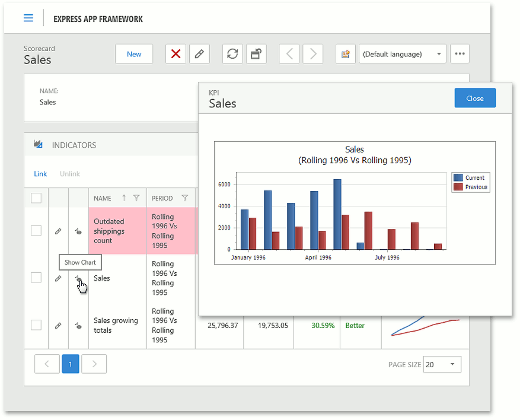Click the export icon next to Refresh
Viewport: 520px width, 420px height.
pos(256,53)
